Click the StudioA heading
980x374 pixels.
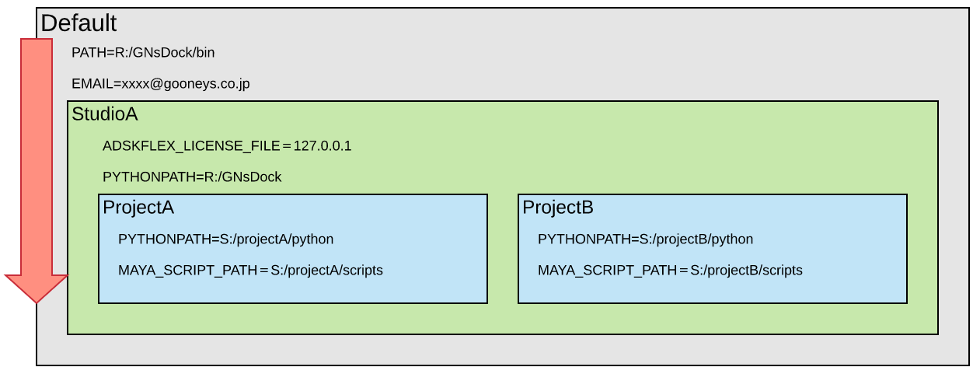(x=104, y=114)
